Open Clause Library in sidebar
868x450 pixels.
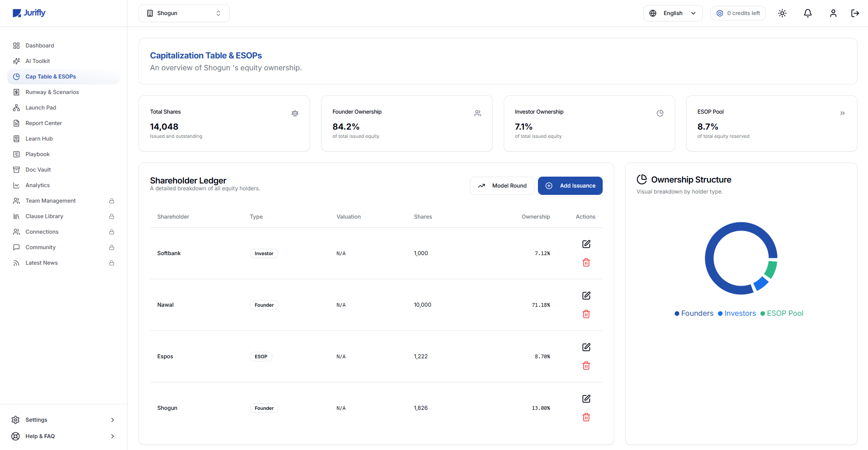pyautogui.click(x=63, y=216)
